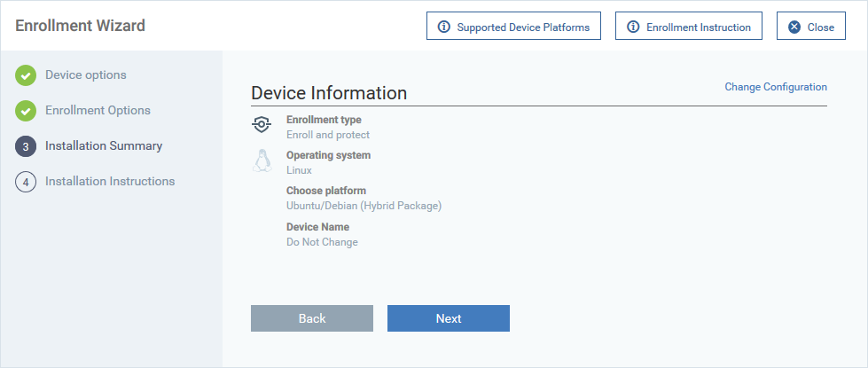Select Installation Summary step label
The width and height of the screenshot is (868, 368).
[x=104, y=146]
